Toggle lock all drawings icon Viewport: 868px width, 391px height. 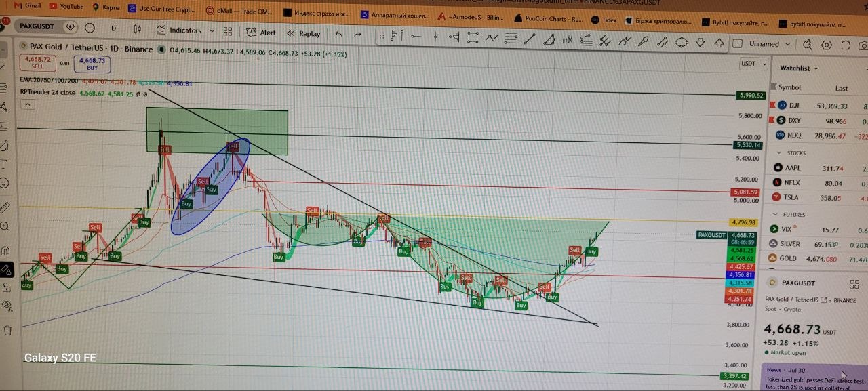(x=6, y=288)
